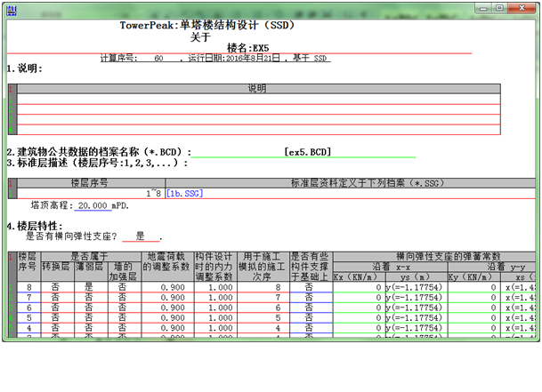Toggle 转换层 value 否 for floor 7
542x392 pixels.
click(55, 298)
